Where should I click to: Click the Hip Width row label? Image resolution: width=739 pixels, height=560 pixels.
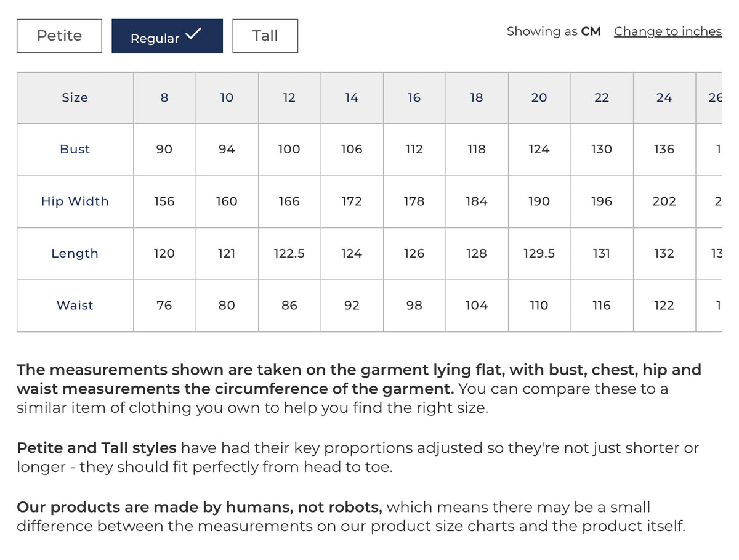(75, 201)
